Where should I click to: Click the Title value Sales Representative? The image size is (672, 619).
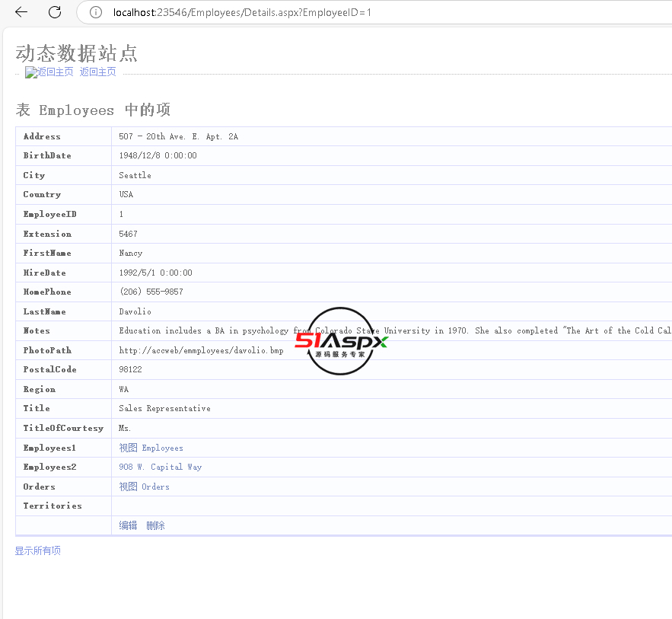[x=164, y=409]
